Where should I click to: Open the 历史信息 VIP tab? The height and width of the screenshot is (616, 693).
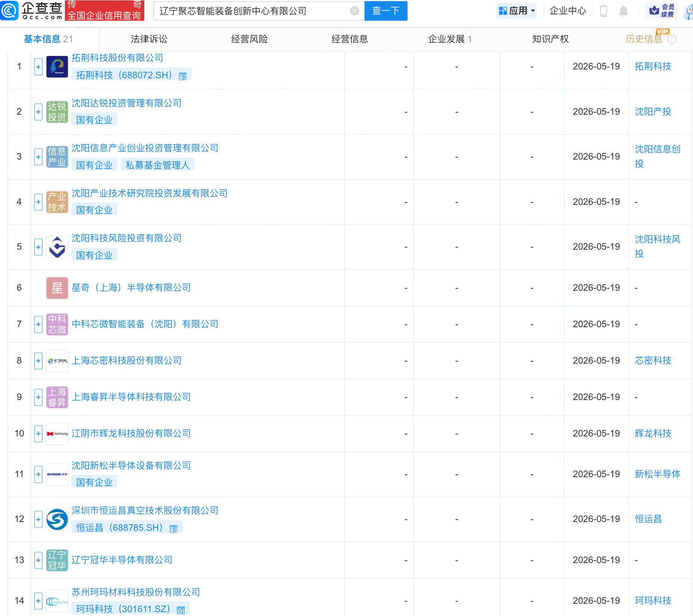pyautogui.click(x=644, y=39)
